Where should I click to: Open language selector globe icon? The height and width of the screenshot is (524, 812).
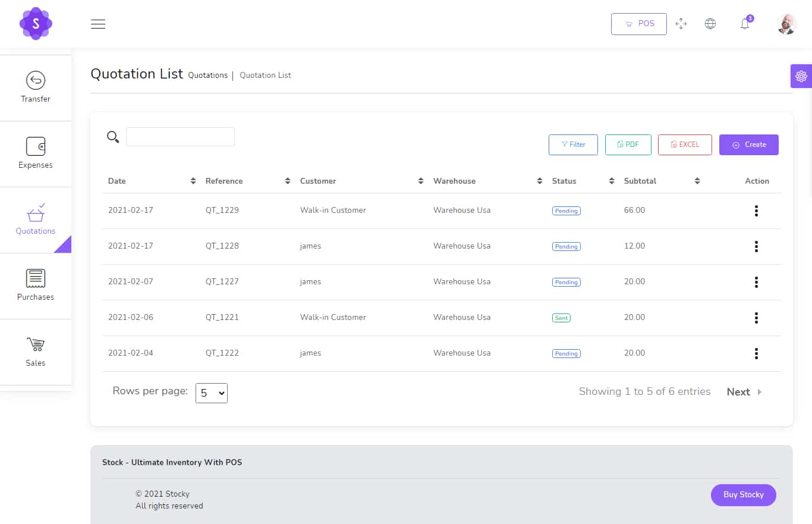710,24
